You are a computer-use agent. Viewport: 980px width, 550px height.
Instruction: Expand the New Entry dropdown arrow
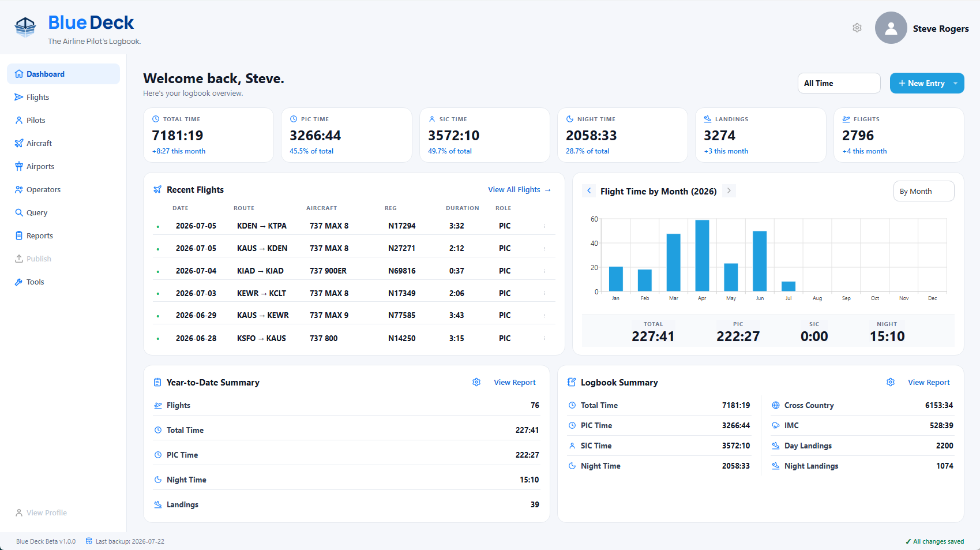tap(956, 83)
